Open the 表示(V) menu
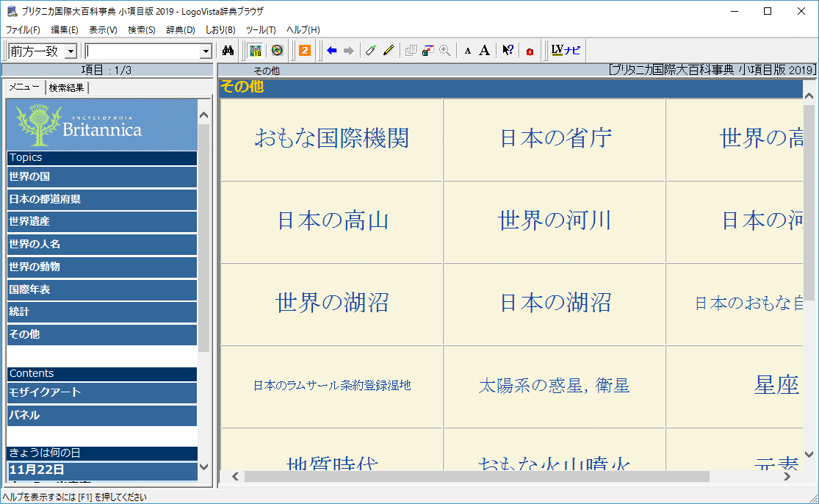Image resolution: width=819 pixels, height=504 pixels. (x=103, y=30)
